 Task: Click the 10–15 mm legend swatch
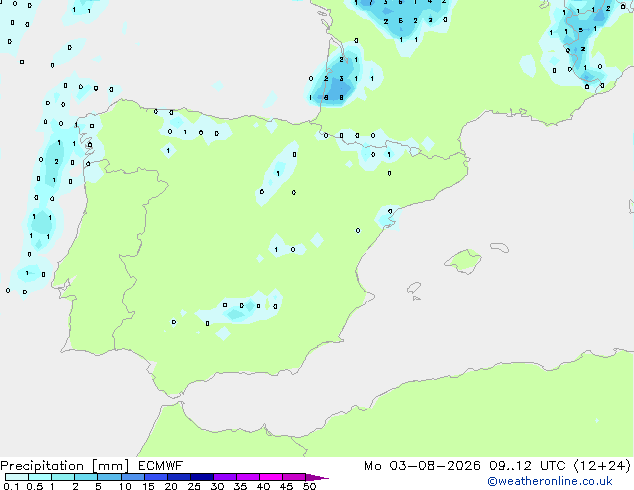(133, 477)
